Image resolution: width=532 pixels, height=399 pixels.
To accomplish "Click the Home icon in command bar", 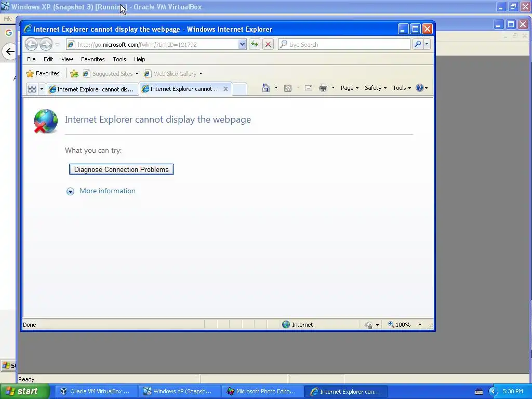I will [x=266, y=88].
